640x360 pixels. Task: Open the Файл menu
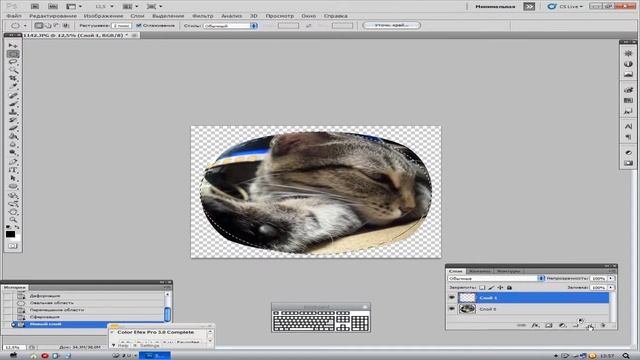[x=14, y=16]
